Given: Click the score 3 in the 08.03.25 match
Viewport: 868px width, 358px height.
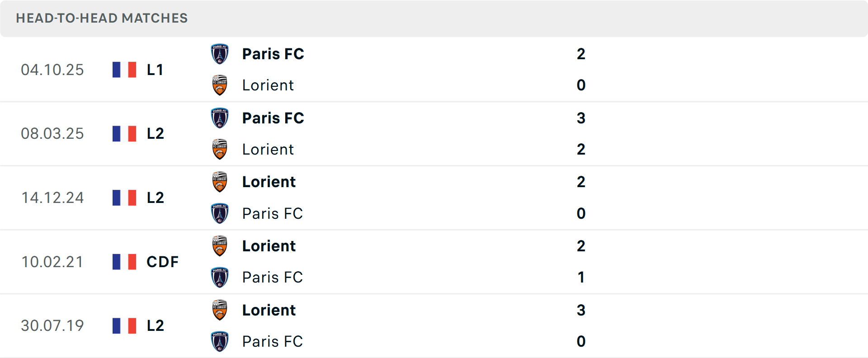Looking at the screenshot, I should tap(581, 118).
